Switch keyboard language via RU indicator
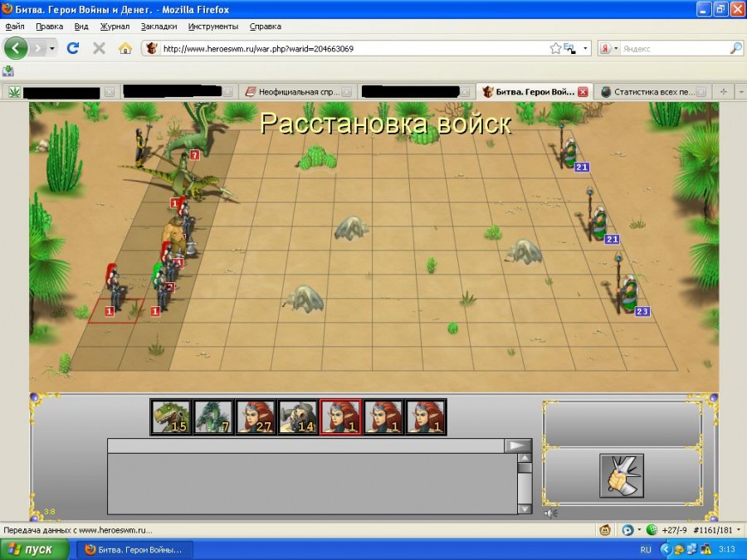 coord(646,549)
